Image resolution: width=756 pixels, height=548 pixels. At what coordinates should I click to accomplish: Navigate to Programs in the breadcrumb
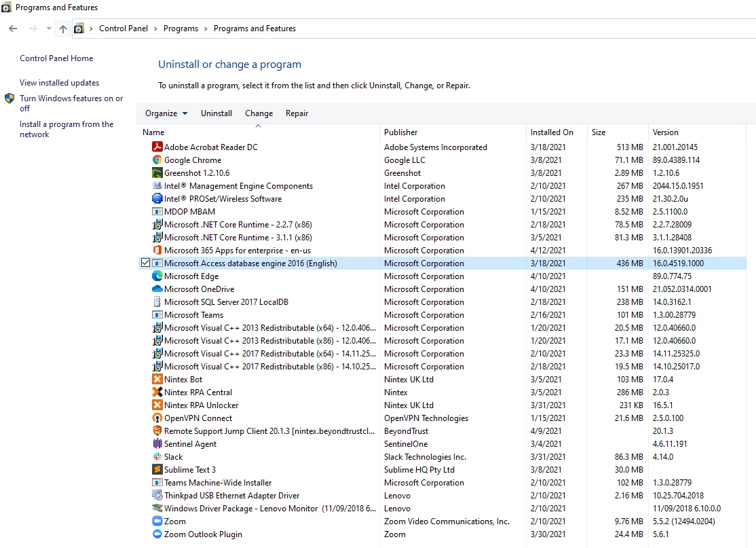click(181, 29)
